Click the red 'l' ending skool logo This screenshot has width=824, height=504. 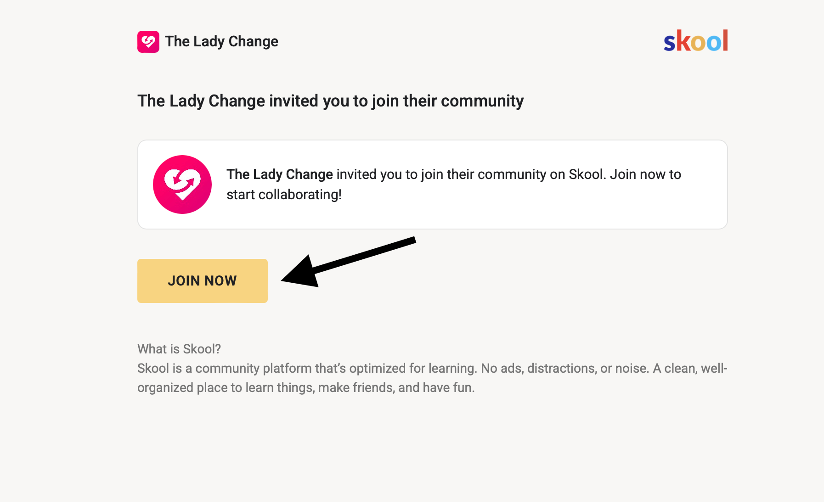(x=725, y=40)
